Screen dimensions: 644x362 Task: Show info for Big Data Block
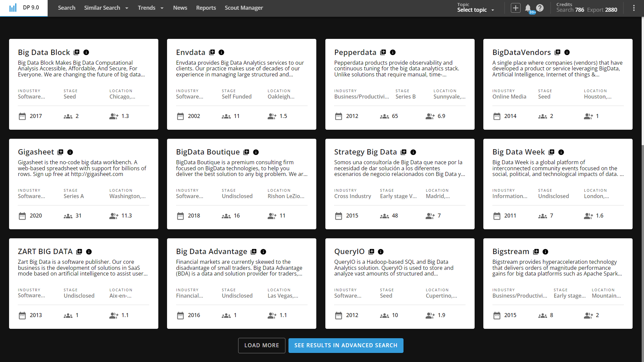pos(86,52)
